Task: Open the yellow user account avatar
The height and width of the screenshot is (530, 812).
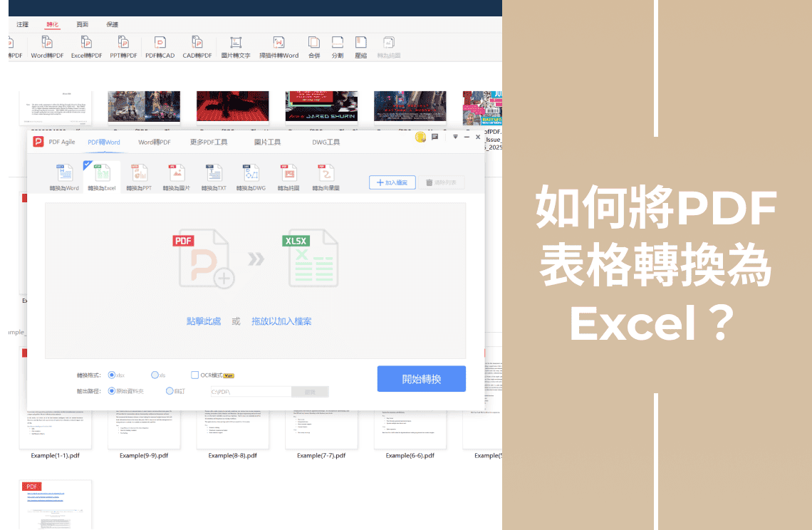Action: click(420, 137)
